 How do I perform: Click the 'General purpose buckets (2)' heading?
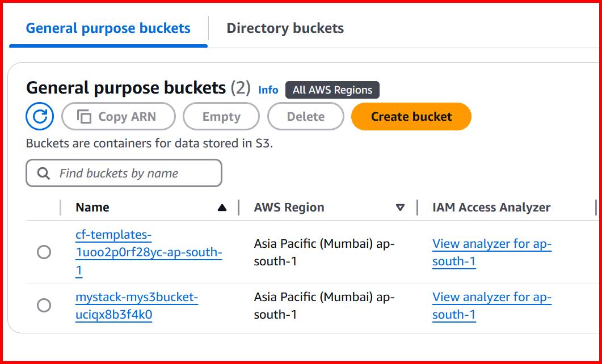point(138,88)
